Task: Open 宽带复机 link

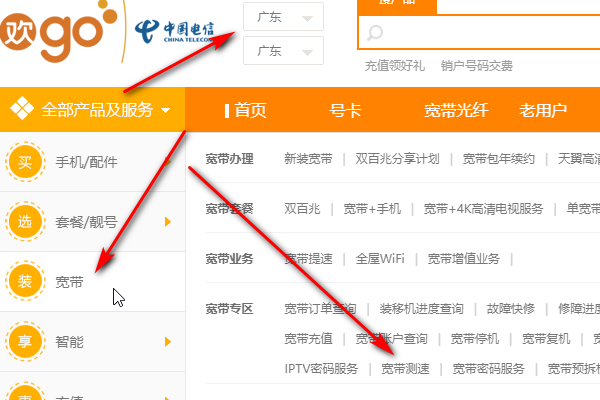Action: click(x=546, y=339)
